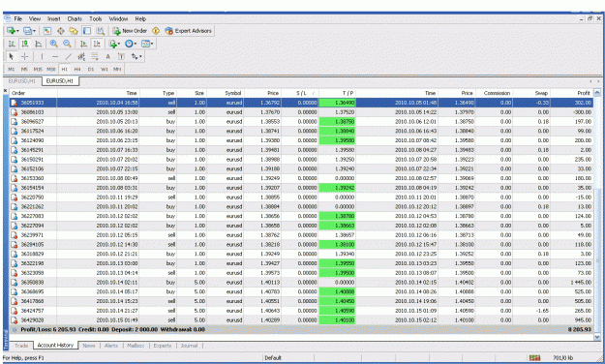The height and width of the screenshot is (364, 605).
Task: Open the Insert menu
Action: 53,18
